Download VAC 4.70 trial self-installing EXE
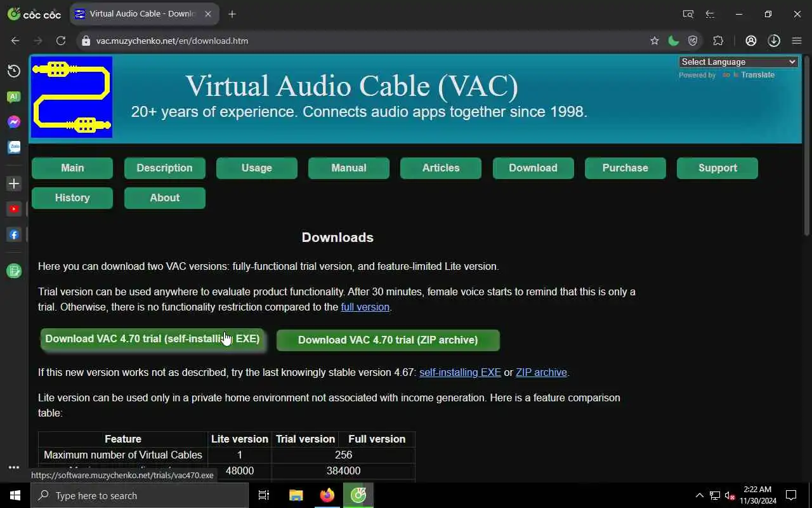Image resolution: width=812 pixels, height=508 pixels. [x=152, y=339]
